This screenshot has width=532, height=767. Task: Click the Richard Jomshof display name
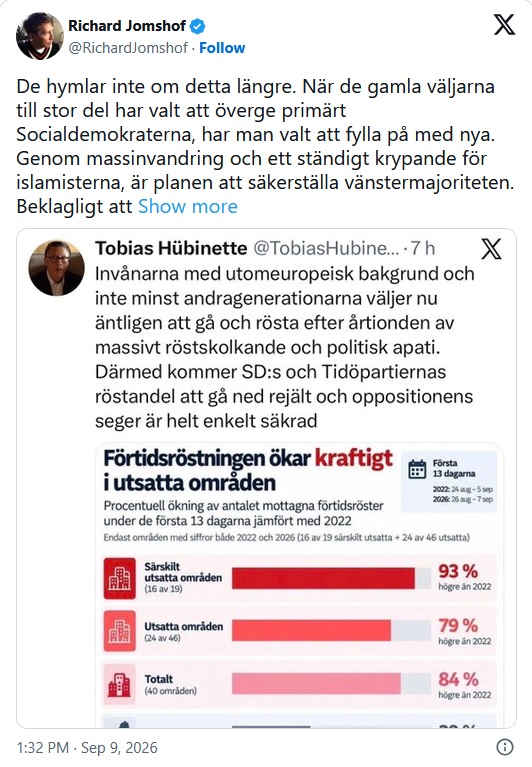127,25
